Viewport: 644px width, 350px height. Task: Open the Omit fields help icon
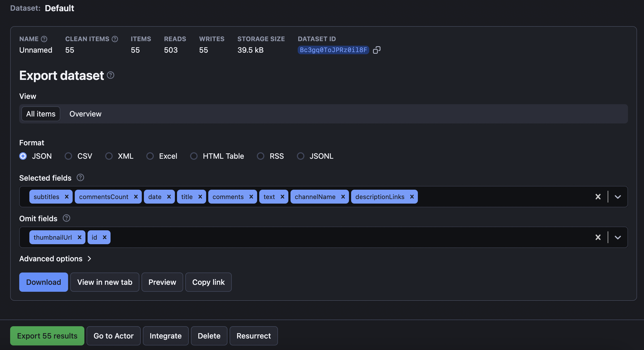click(66, 218)
